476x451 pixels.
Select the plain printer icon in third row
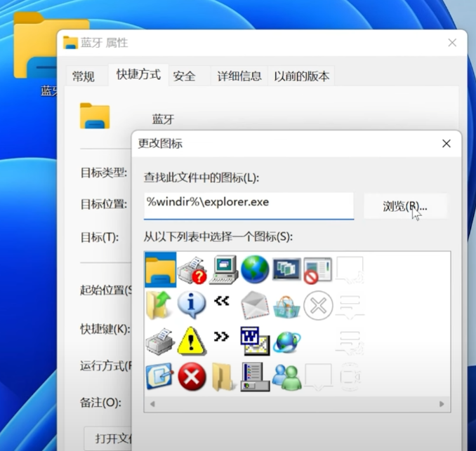click(x=160, y=341)
